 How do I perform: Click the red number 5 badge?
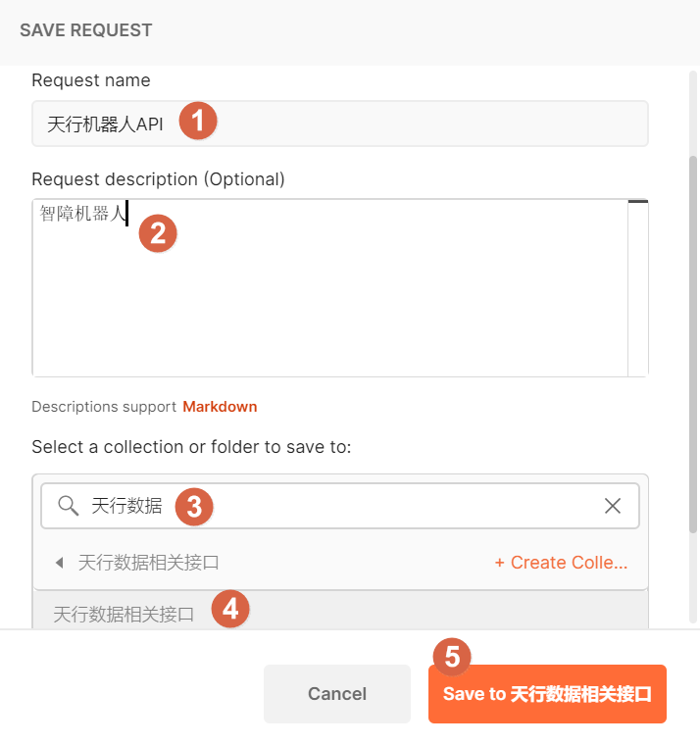[x=452, y=657]
